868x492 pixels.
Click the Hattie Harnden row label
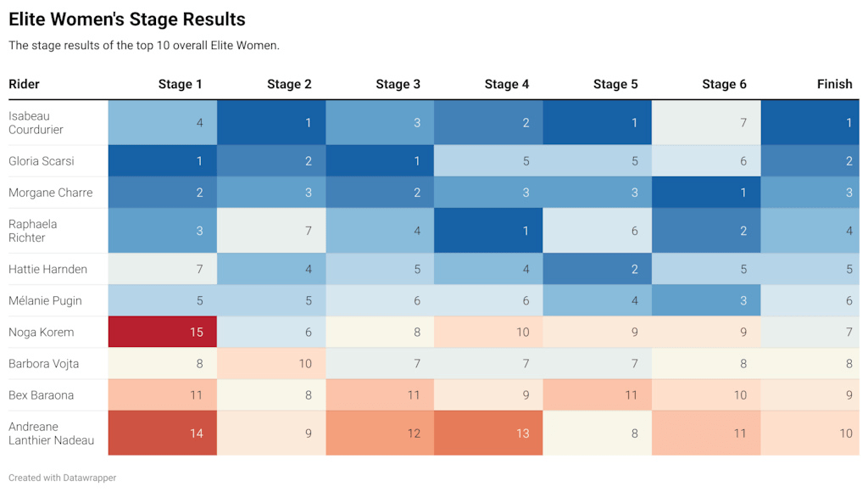pos(47,269)
